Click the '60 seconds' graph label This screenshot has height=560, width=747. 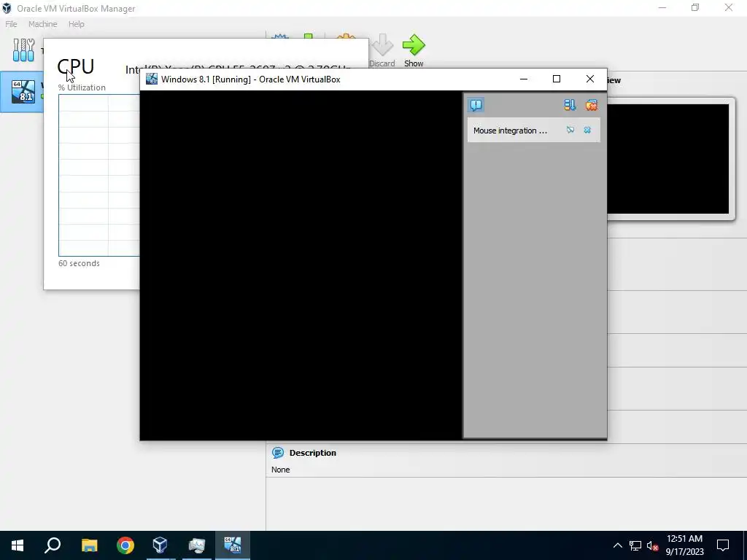79,263
